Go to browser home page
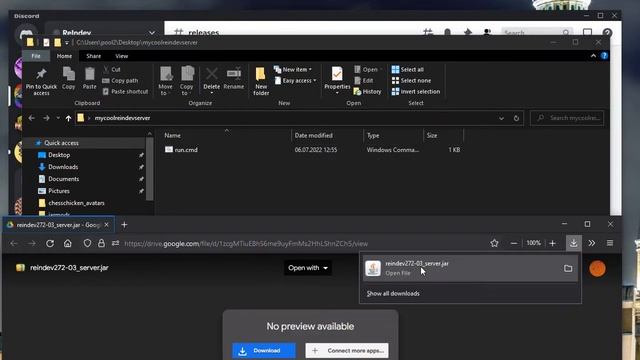This screenshot has height=360, width=640. (68, 243)
